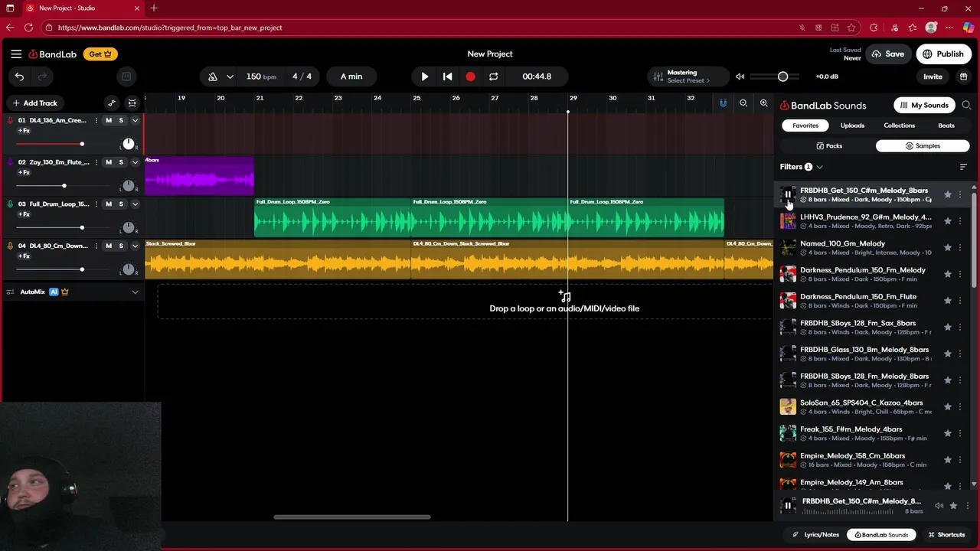Image resolution: width=980 pixels, height=551 pixels.
Task: Open the BandLab hamburger menu
Action: point(16,54)
